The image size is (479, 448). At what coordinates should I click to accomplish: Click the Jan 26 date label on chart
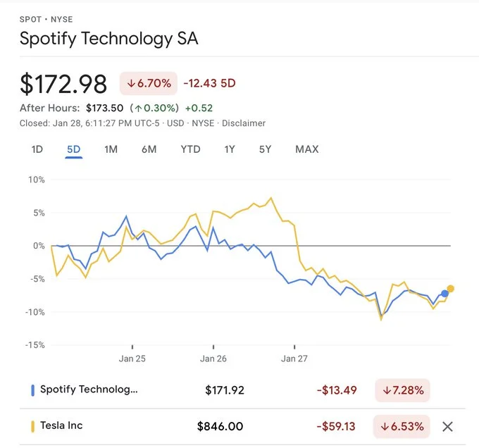click(x=213, y=359)
